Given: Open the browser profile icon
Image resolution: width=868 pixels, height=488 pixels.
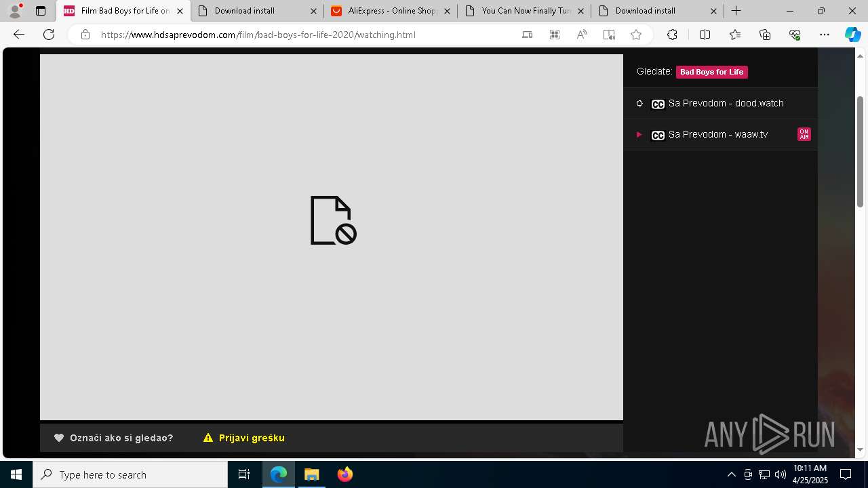Looking at the screenshot, I should [15, 11].
